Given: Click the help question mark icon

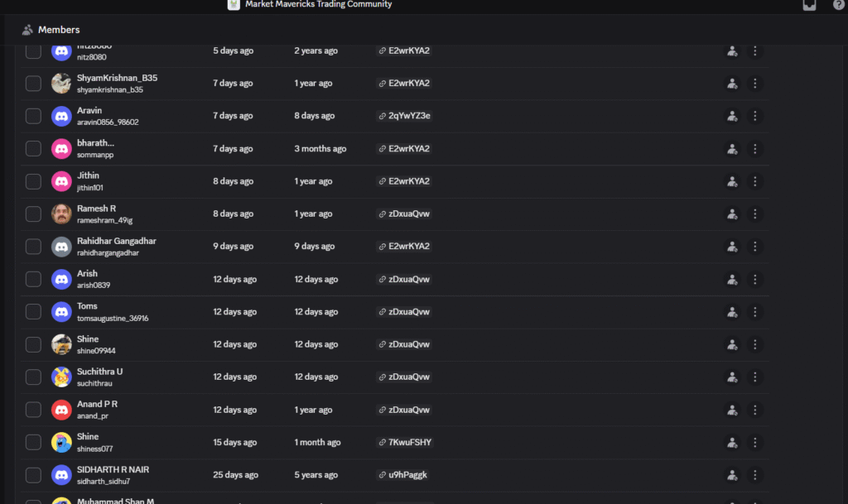Looking at the screenshot, I should tap(838, 5).
